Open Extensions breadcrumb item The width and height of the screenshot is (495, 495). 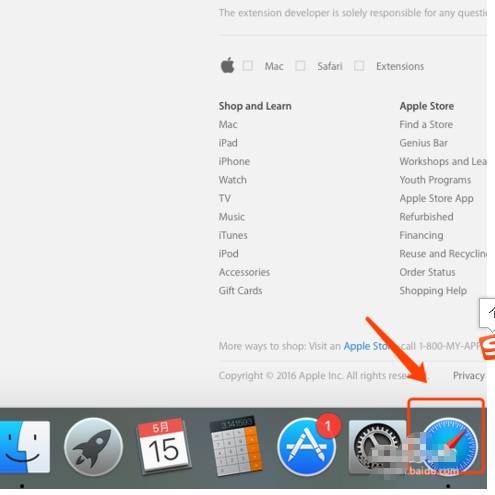point(400,66)
